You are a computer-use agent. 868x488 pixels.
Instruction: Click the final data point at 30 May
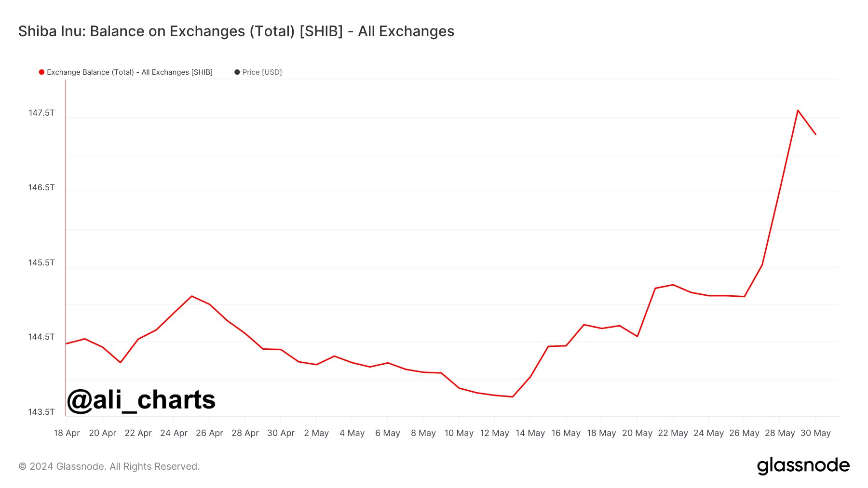(815, 134)
